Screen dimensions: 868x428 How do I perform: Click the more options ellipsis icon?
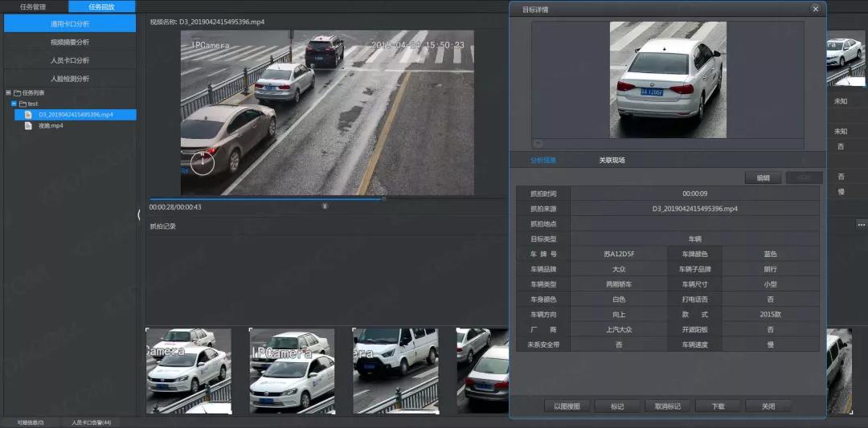point(861,224)
